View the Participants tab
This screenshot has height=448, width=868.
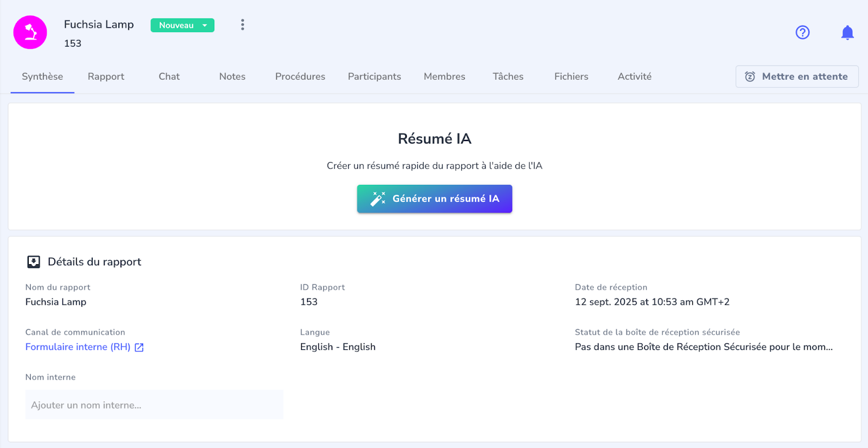[x=374, y=76]
